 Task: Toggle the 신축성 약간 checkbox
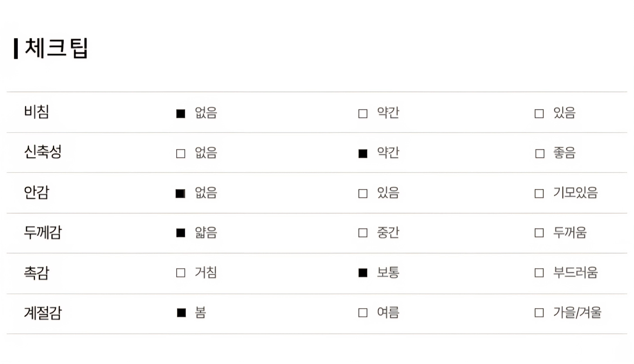pyautogui.click(x=363, y=154)
